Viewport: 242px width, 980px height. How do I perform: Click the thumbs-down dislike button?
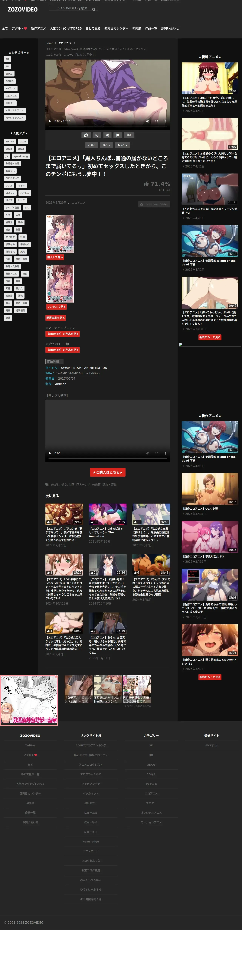(97, 135)
